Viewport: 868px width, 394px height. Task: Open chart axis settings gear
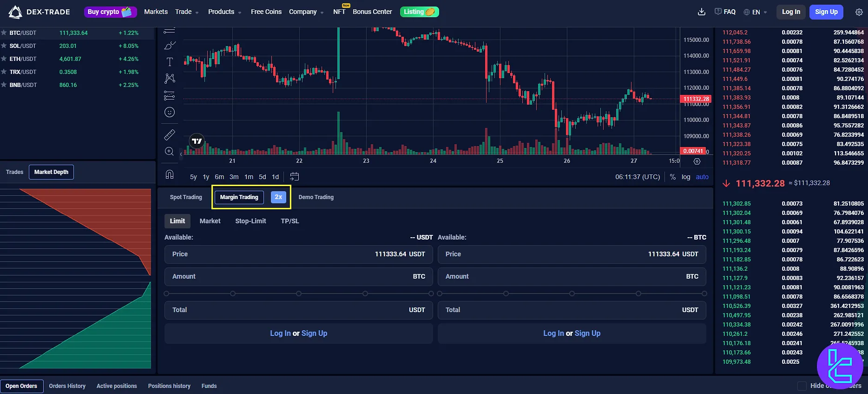tap(697, 161)
